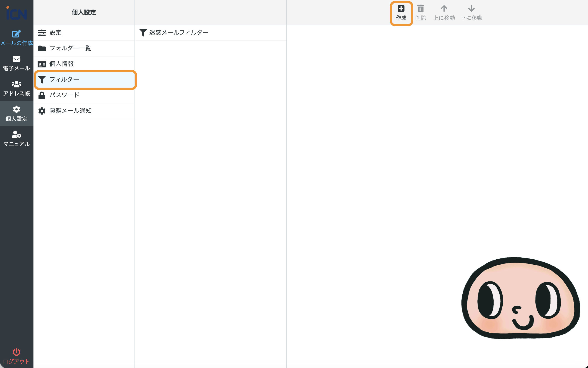Click the ログアウト power icon

(x=16, y=352)
